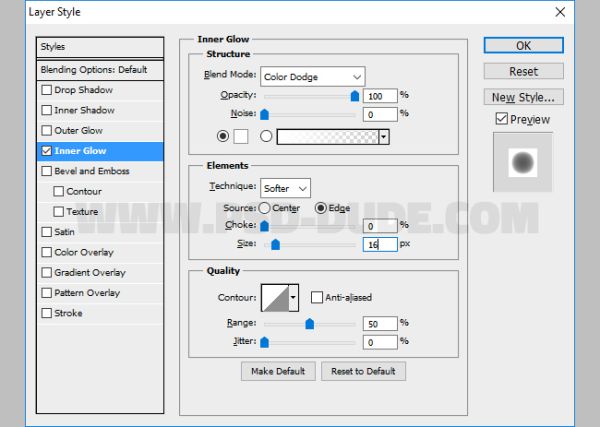Viewport: 600px width, 427px height.
Task: Click the Range slider handle
Action: click(x=310, y=324)
